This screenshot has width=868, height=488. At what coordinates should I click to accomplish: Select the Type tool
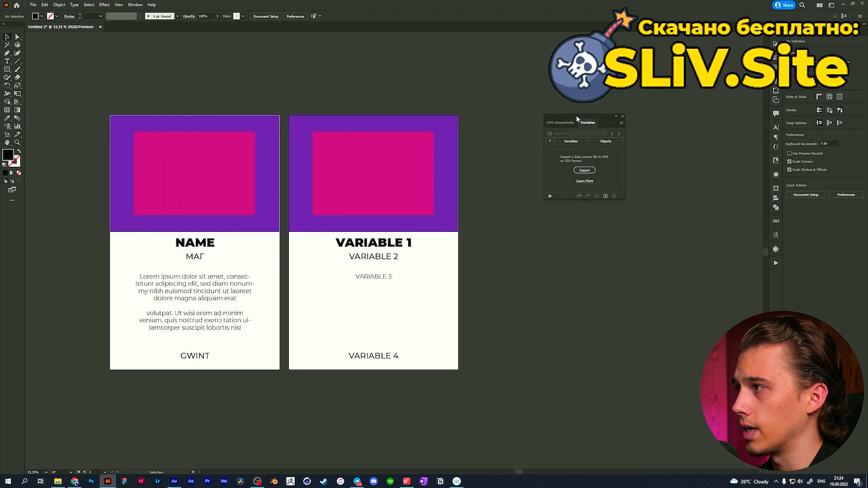click(7, 61)
